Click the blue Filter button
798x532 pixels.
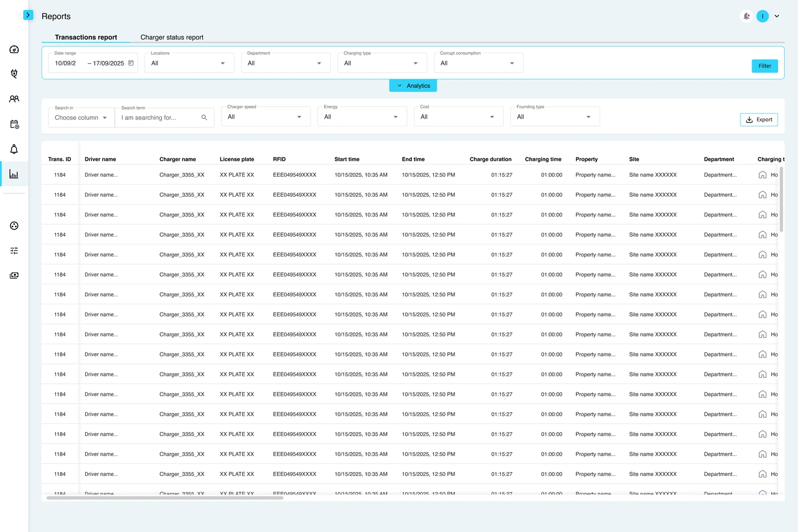765,66
